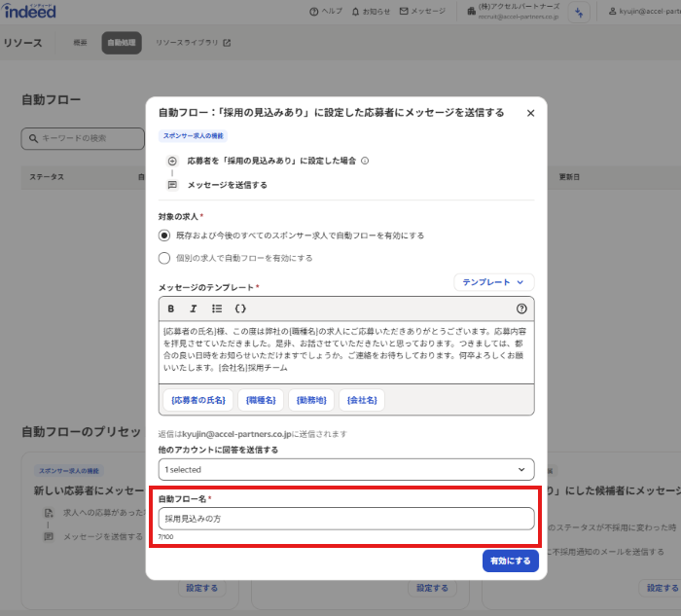Insert the {応募者の氏名} variable chip

click(x=197, y=399)
